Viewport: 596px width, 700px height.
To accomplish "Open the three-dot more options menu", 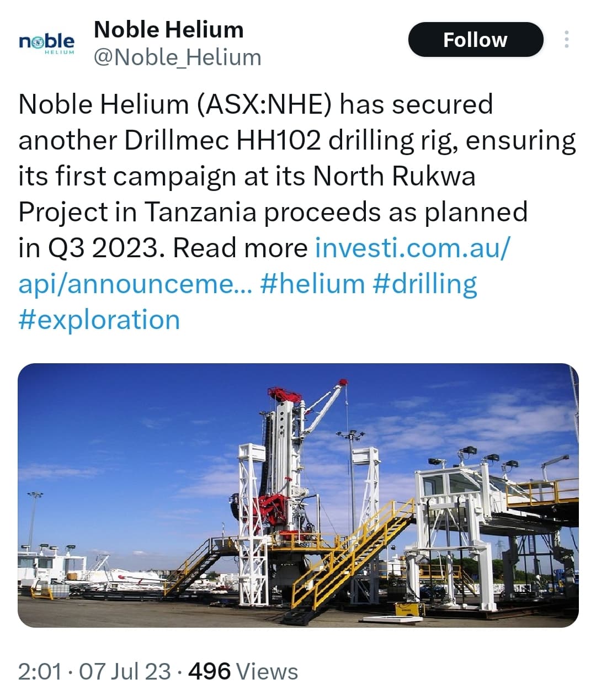I will pyautogui.click(x=566, y=40).
